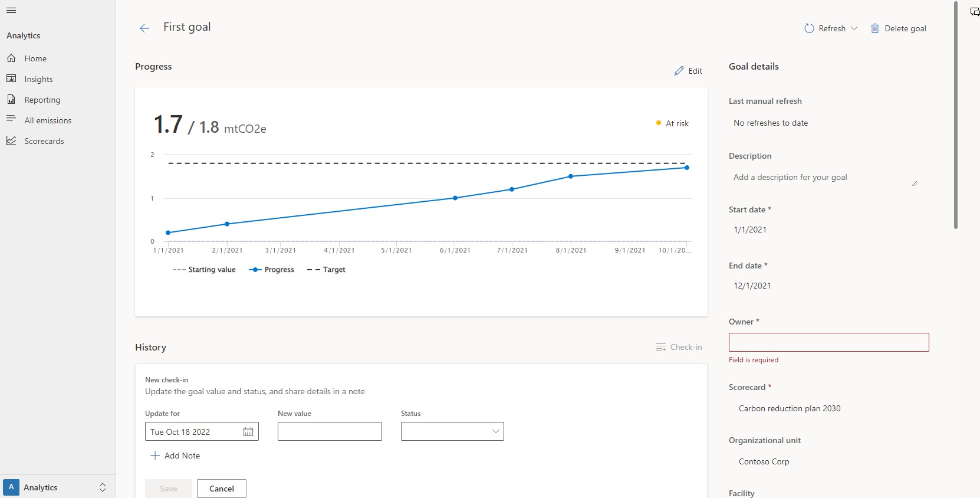Click the 2/1/2021 data point
Viewport: 980px width, 498px height.
click(x=227, y=224)
